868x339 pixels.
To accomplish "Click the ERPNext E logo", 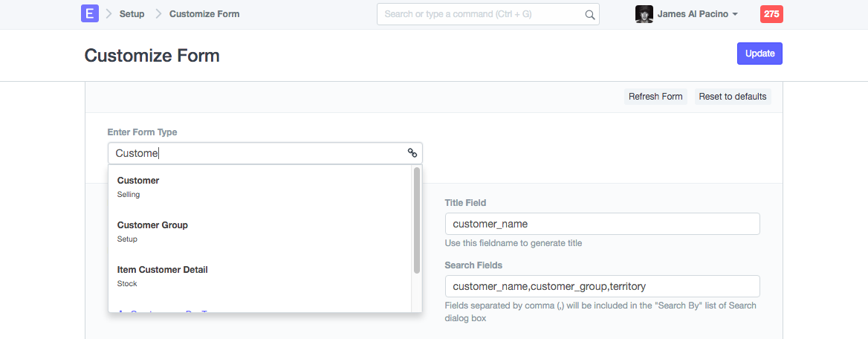I will 90,13.
